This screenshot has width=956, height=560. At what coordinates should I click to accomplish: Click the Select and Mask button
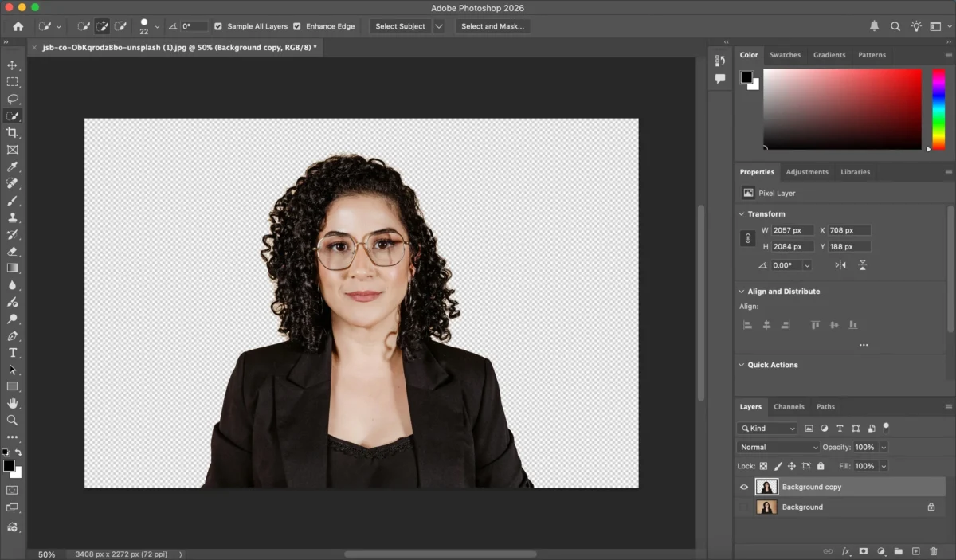pyautogui.click(x=492, y=26)
